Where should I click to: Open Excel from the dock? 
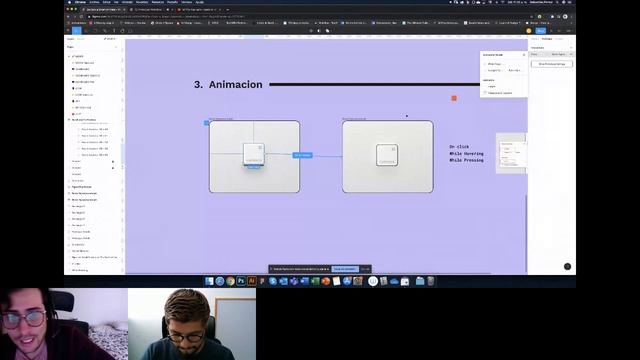[x=316, y=281]
